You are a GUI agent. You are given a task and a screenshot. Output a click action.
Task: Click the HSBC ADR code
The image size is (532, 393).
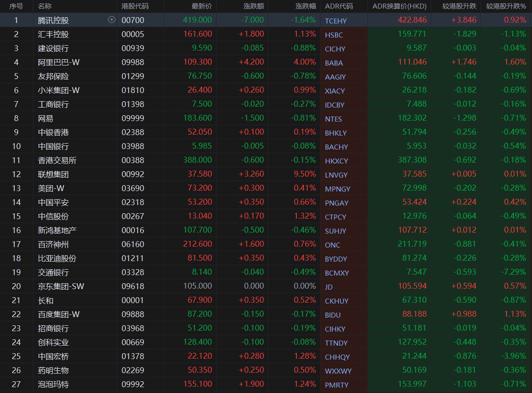[334, 35]
